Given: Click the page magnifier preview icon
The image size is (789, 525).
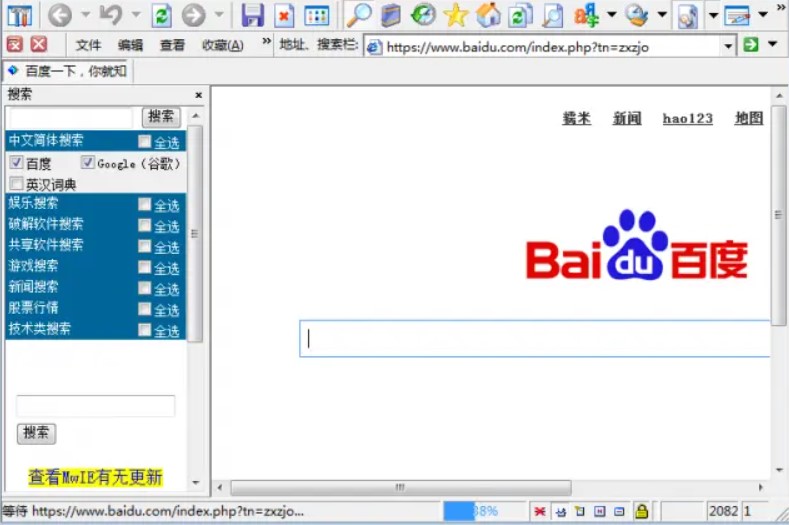Looking at the screenshot, I should (553, 15).
